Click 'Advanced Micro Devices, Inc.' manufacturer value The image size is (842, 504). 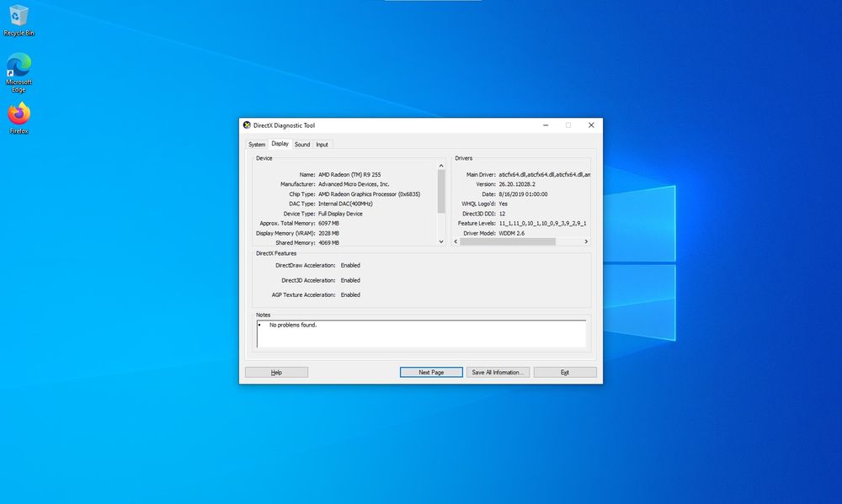[354, 184]
